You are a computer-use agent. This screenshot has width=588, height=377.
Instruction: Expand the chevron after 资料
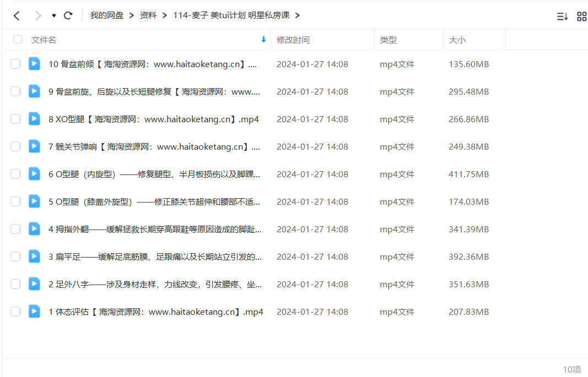(x=165, y=15)
